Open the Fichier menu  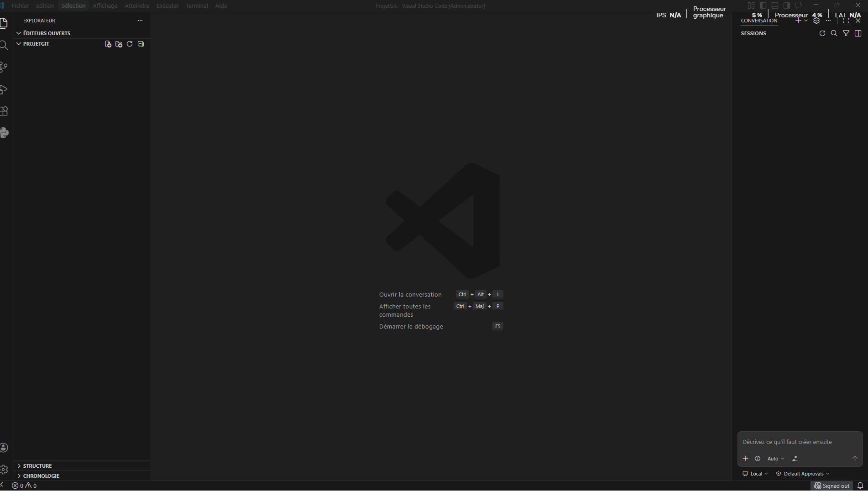[20, 5]
